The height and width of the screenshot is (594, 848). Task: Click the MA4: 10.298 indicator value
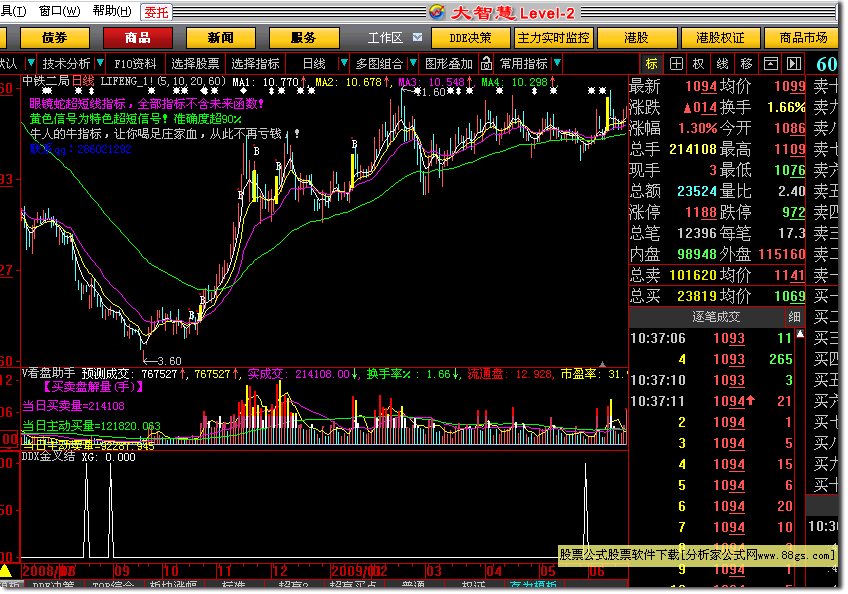(515, 82)
